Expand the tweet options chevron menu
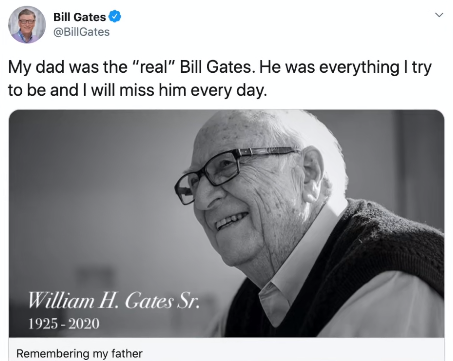Screen dimensions: 453x361 tap(439, 15)
